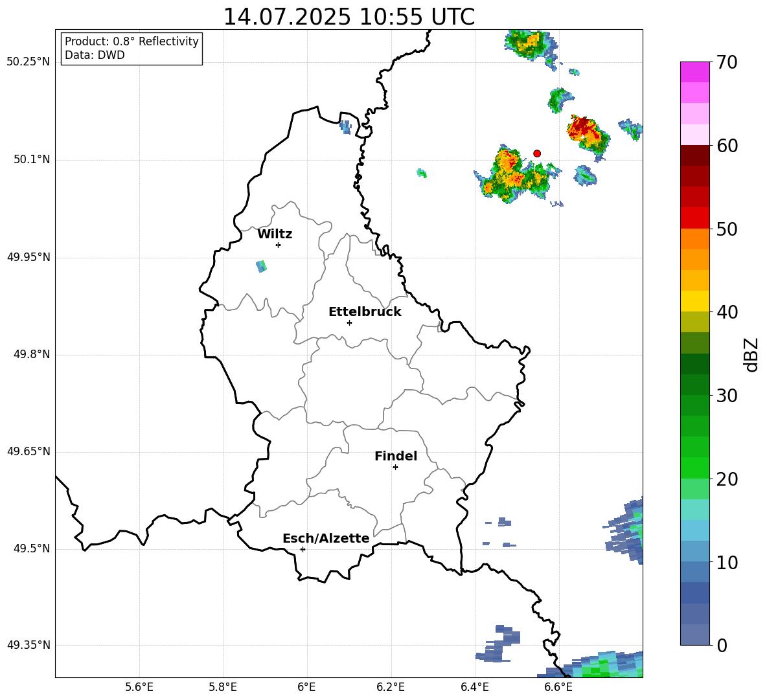767x700 pixels.
Task: Click the orange swatch just below 50
Action: (694, 239)
